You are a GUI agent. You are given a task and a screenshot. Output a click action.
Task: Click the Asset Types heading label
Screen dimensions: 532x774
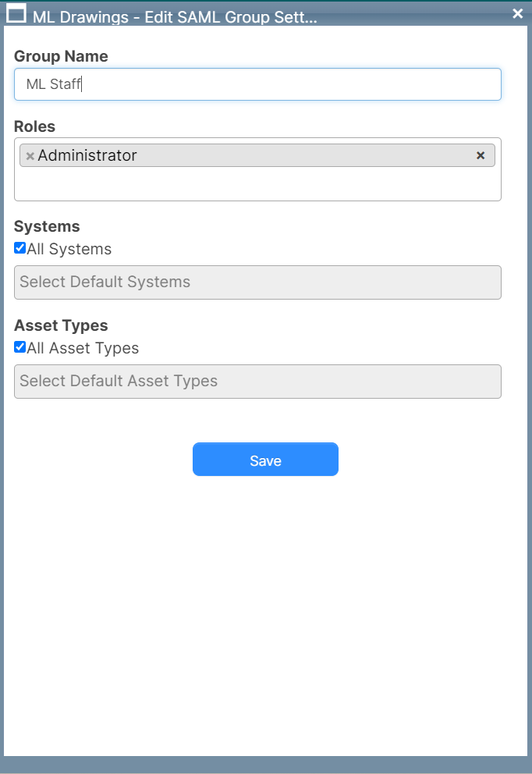pos(61,325)
